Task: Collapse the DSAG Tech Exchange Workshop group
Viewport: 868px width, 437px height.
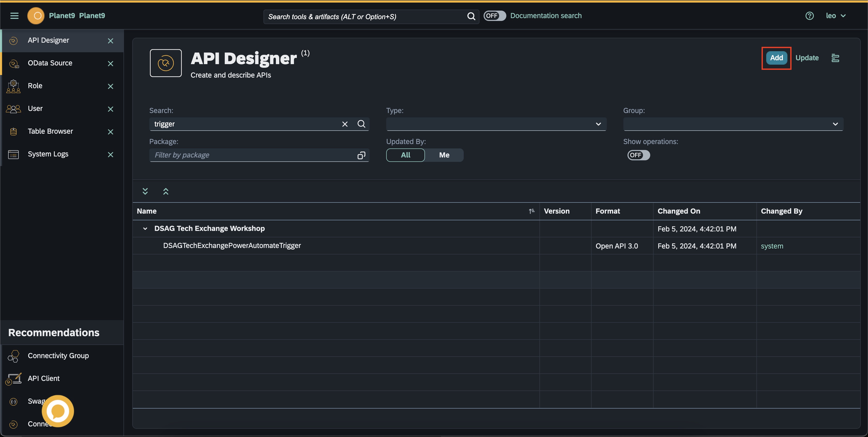Action: coord(145,229)
